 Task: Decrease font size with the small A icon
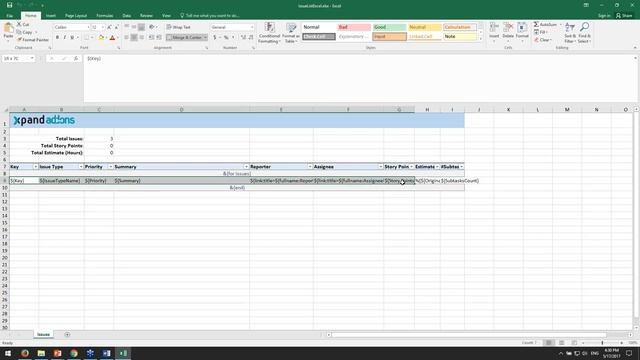pyautogui.click(x=116, y=27)
